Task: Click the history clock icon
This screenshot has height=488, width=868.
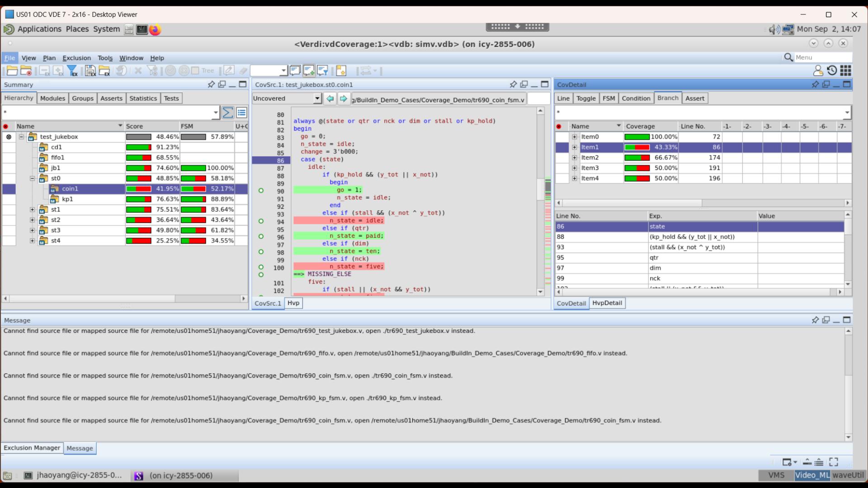Action: [x=832, y=70]
